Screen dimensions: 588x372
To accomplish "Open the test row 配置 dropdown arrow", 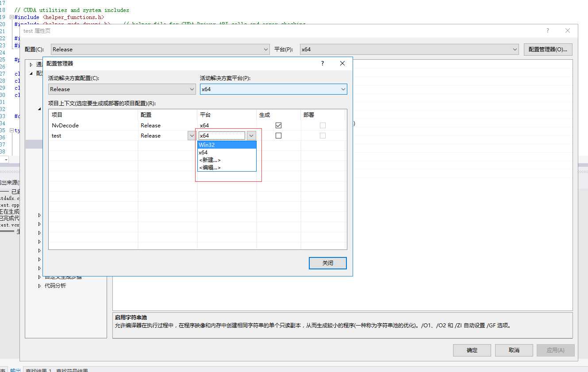I will (x=192, y=136).
